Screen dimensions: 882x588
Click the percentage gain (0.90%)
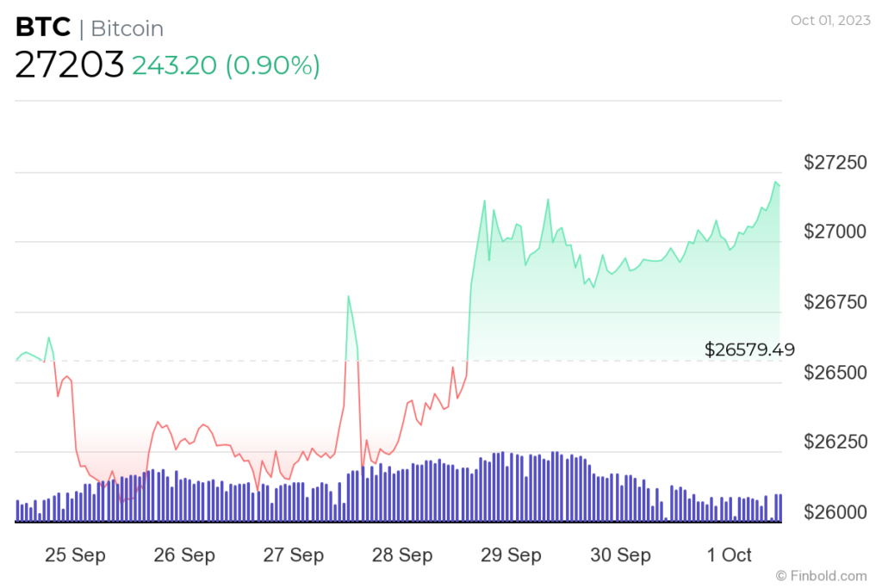tap(273, 65)
